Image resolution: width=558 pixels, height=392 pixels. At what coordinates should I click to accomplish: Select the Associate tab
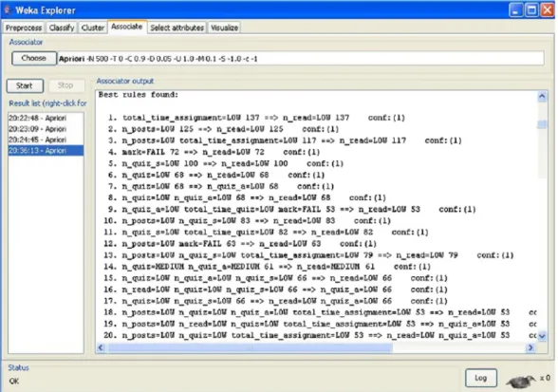[127, 27]
